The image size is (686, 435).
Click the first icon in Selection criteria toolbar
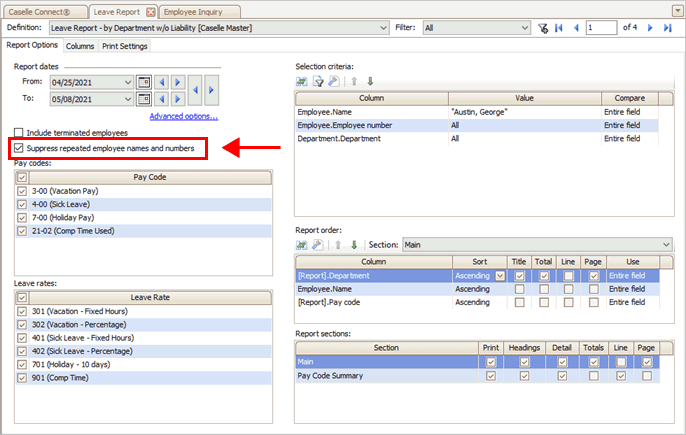coord(302,81)
